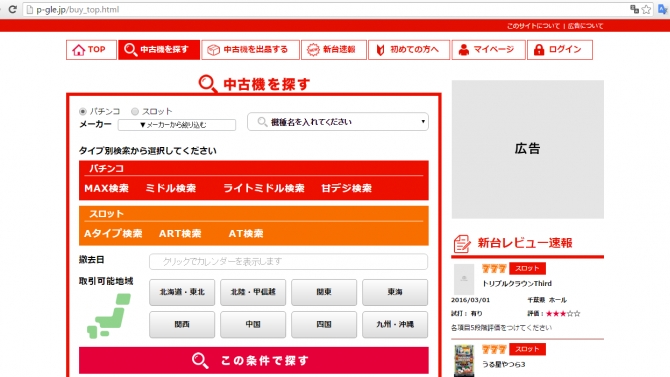Screen dimensions: 670x377
Task: Select the 関西 region button
Action: (182, 325)
